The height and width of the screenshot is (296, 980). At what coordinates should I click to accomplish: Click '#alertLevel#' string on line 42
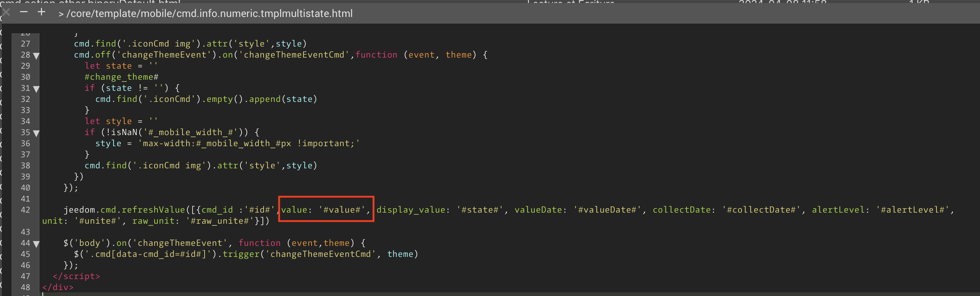[x=912, y=210]
